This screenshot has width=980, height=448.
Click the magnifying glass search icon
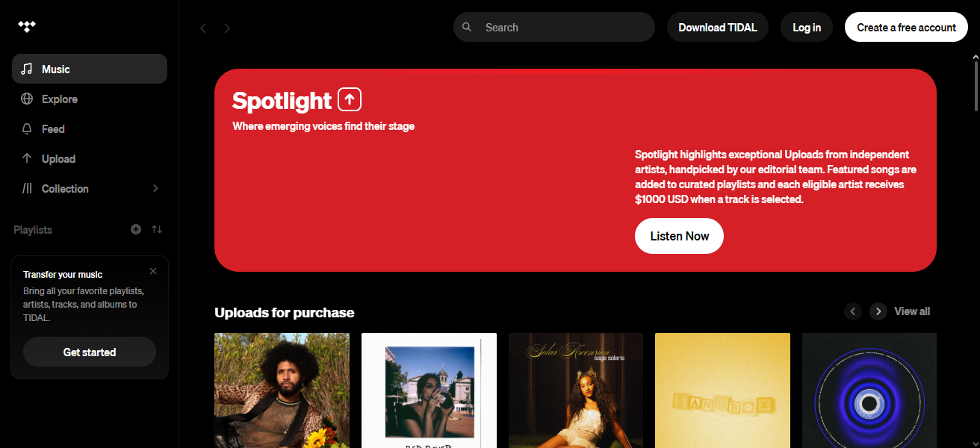point(467,27)
